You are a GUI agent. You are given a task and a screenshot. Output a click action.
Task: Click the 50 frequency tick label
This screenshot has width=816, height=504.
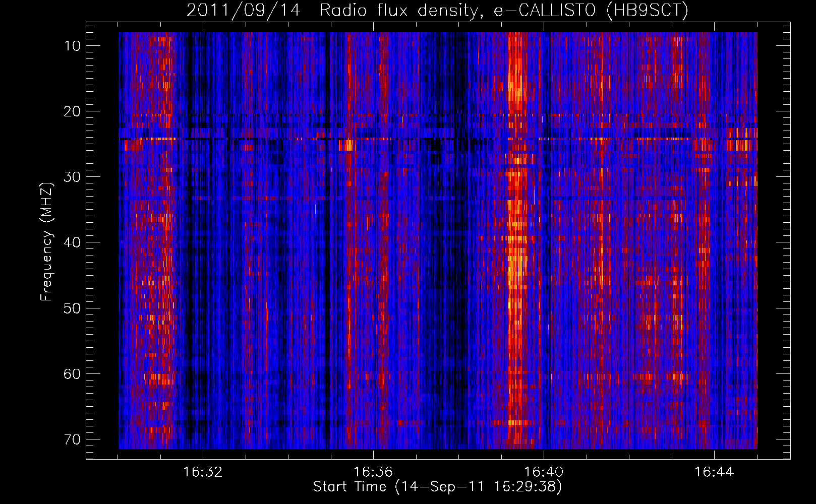72,308
